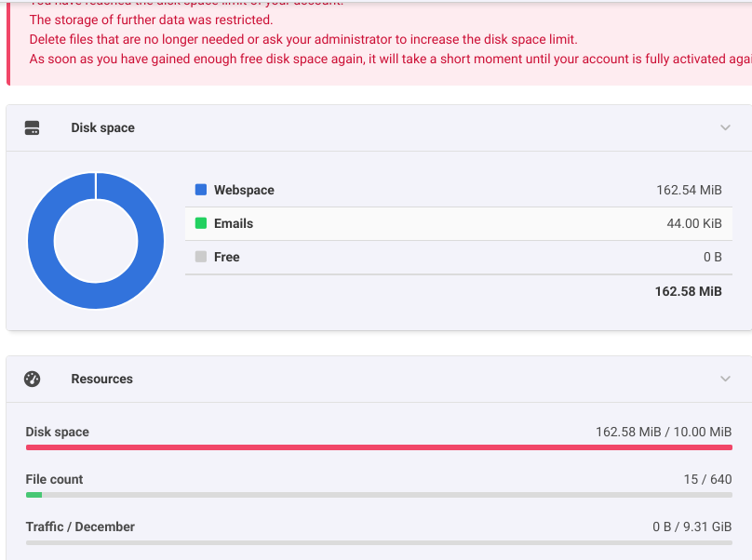Select the Free row label
Screen dimensions: 752x560
(227, 257)
